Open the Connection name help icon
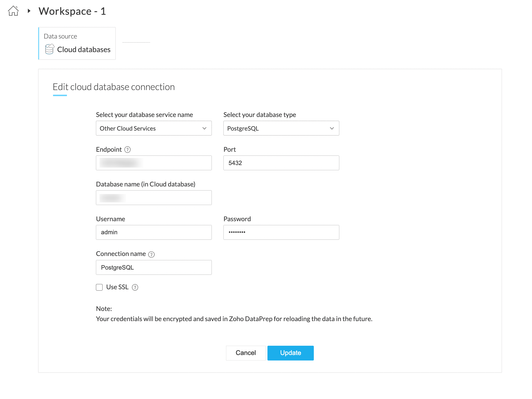The height and width of the screenshot is (399, 532). (x=151, y=254)
